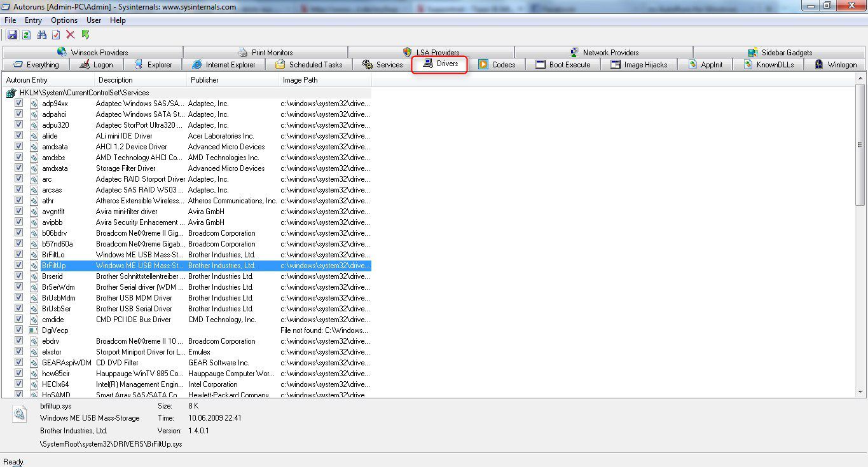Select the cmdide entry row
Image resolution: width=868 pixels, height=467 pixels.
pyautogui.click(x=187, y=320)
